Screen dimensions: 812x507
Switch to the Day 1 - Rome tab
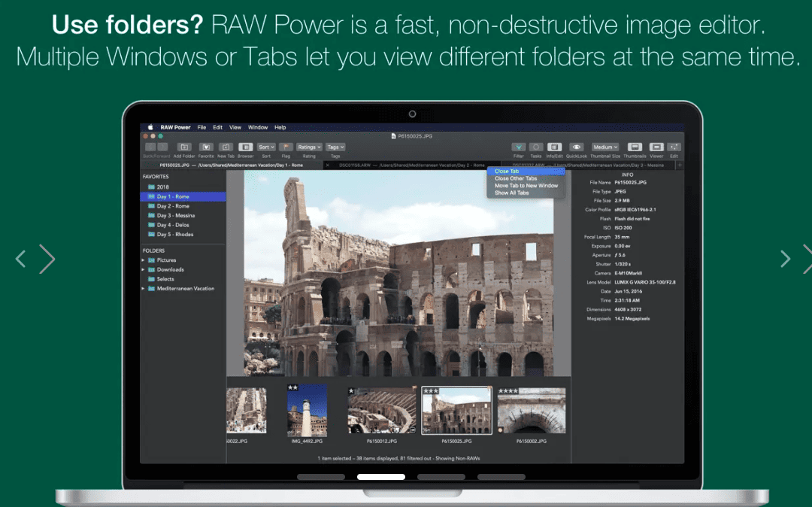(x=232, y=165)
